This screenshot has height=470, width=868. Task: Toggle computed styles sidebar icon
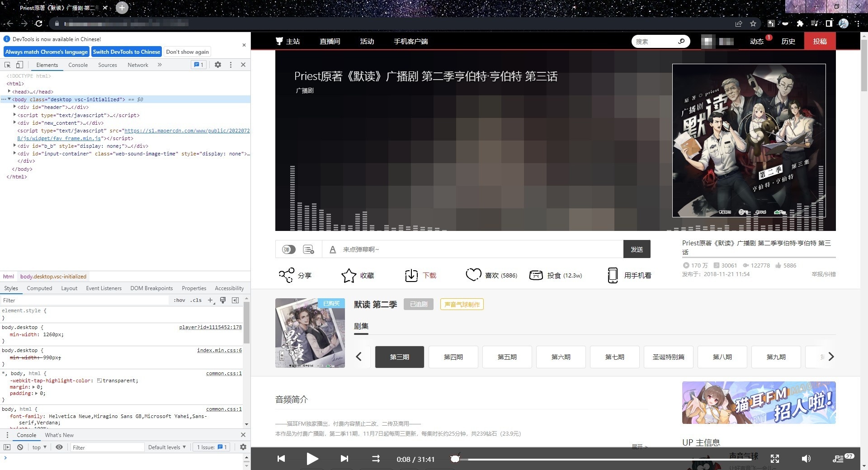(235, 300)
